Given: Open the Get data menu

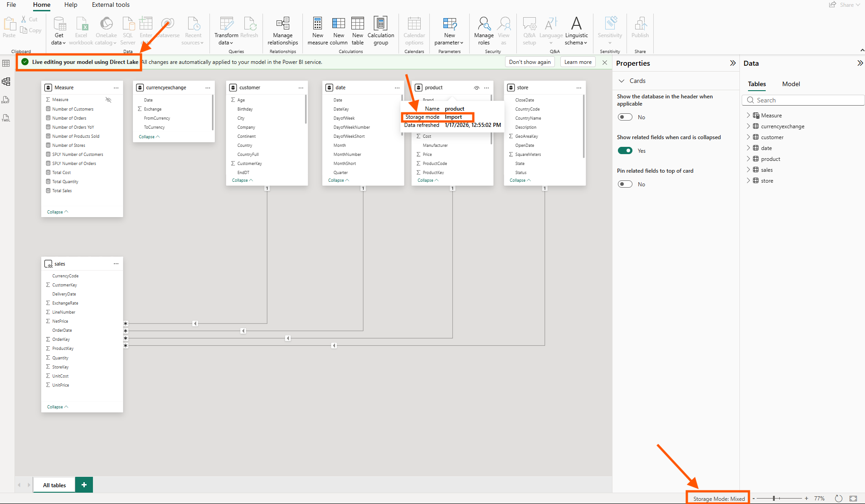Looking at the screenshot, I should (58, 31).
